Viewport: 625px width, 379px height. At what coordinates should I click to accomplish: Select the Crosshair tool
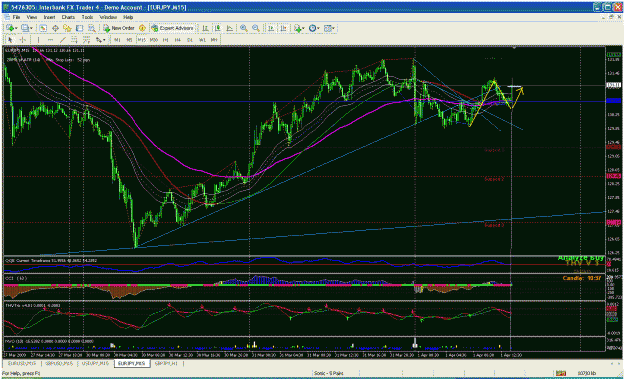click(23, 40)
